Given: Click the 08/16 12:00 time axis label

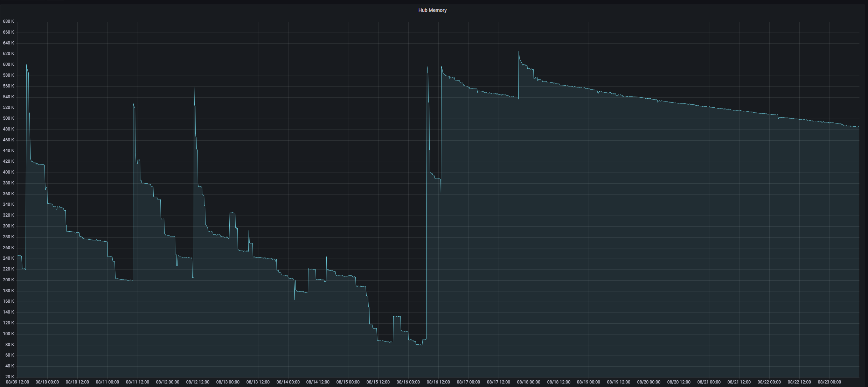Looking at the screenshot, I should [438, 382].
